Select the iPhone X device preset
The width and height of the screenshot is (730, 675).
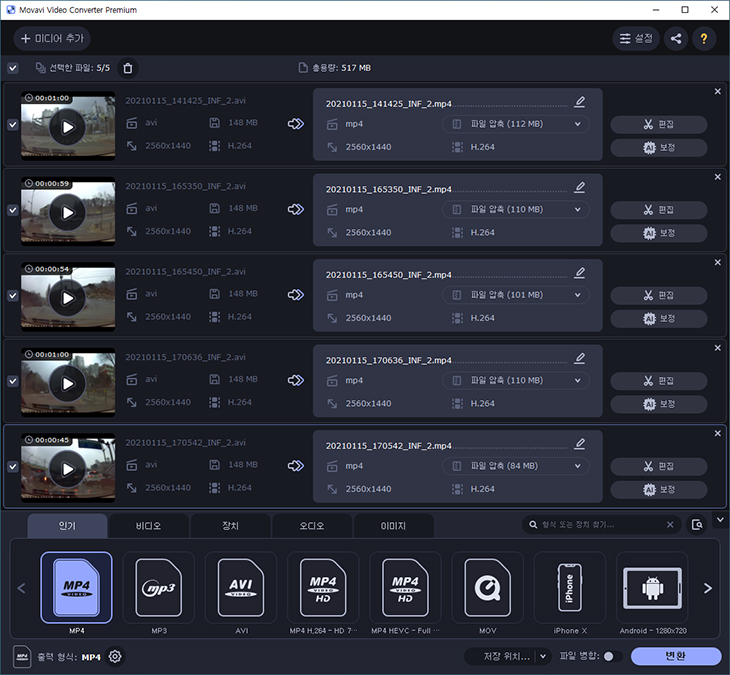tap(570, 587)
